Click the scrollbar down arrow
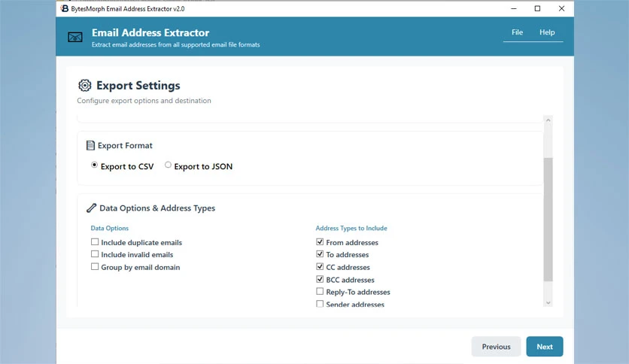Screen dimensions: 629x364 coord(548,302)
